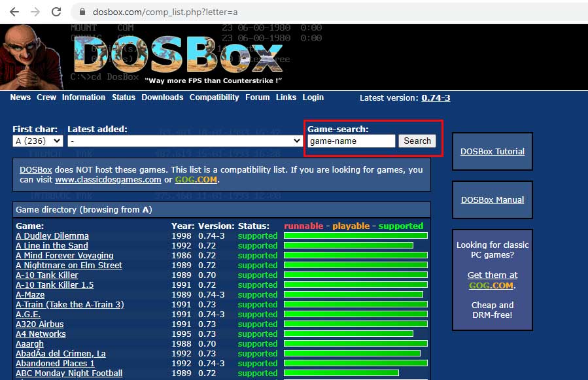Image resolution: width=588 pixels, height=380 pixels.
Task: Click the GOG.COM link in sidebar
Action: 491,285
